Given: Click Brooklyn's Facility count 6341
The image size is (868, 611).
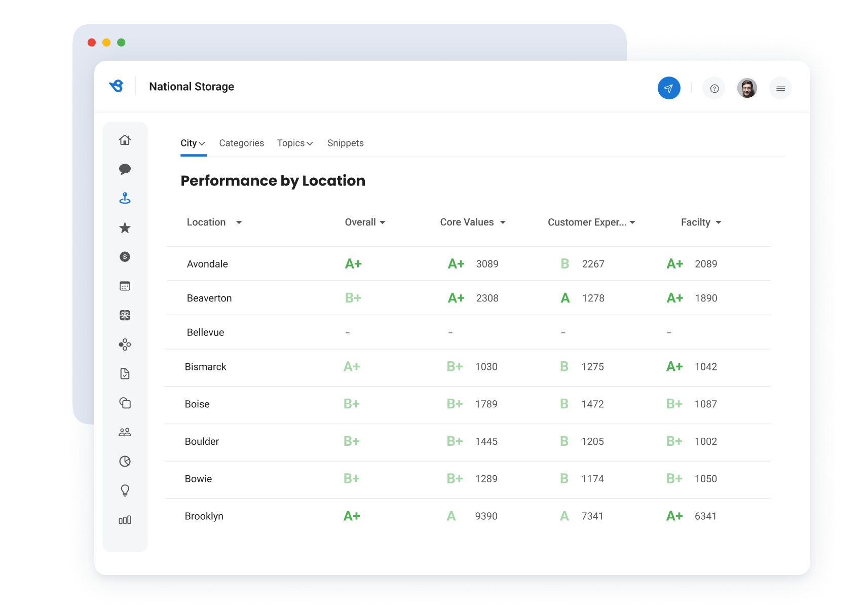Looking at the screenshot, I should tap(705, 516).
